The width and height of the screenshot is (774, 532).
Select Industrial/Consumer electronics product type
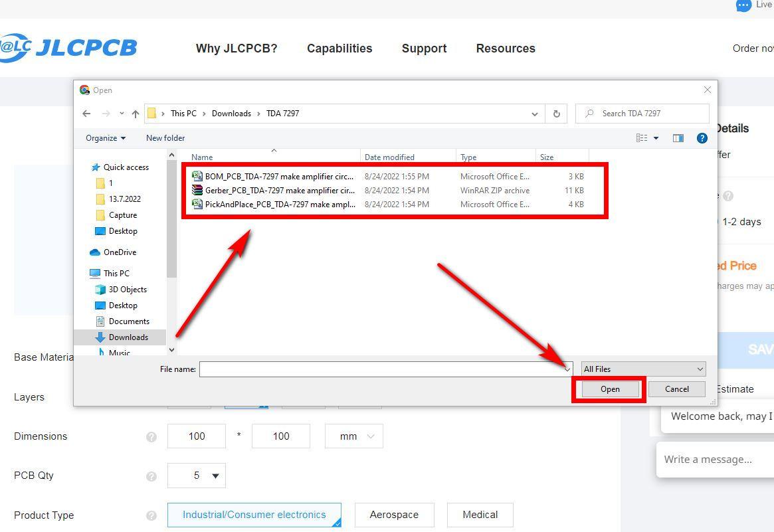pos(254,515)
